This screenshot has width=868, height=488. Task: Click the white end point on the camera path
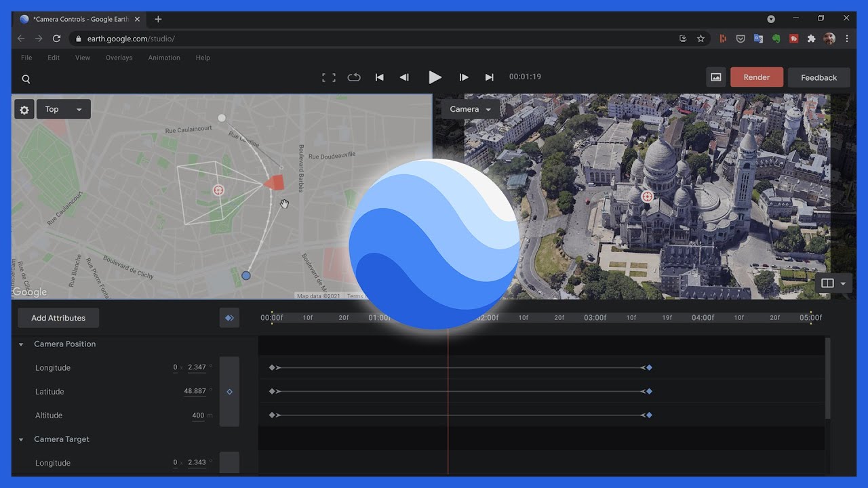[x=222, y=118]
